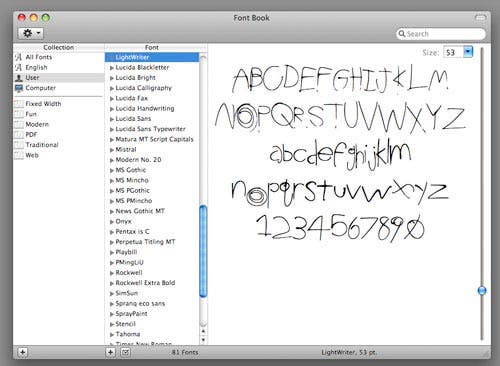Click the toolbar toggle pill button
Viewport: 500px width, 366px height.
(480, 18)
